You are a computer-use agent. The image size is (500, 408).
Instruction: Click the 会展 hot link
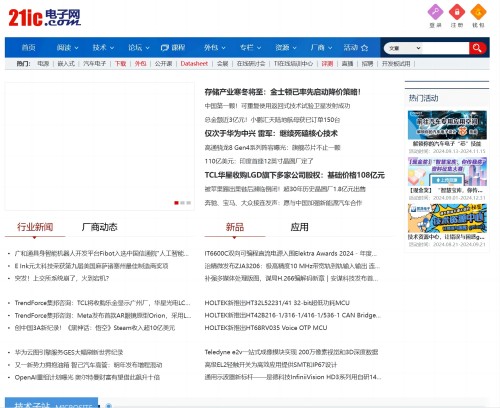tap(222, 63)
